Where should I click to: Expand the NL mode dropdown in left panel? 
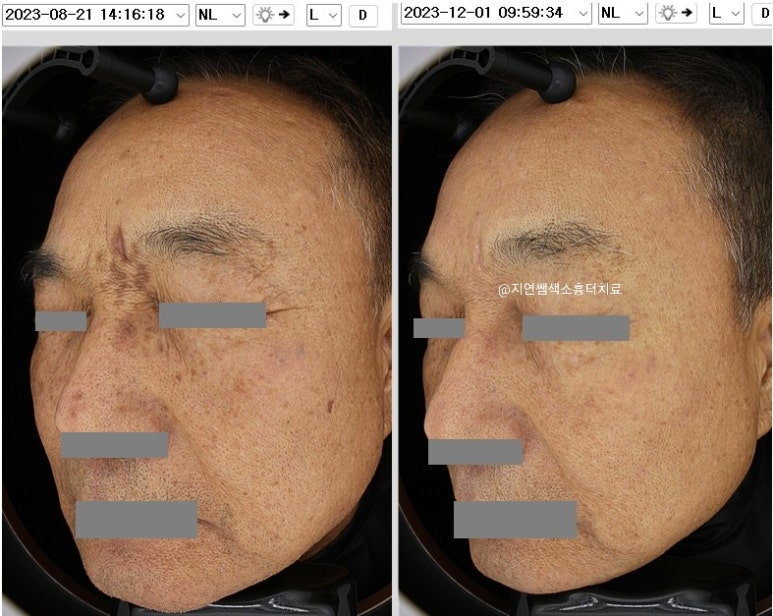220,15
